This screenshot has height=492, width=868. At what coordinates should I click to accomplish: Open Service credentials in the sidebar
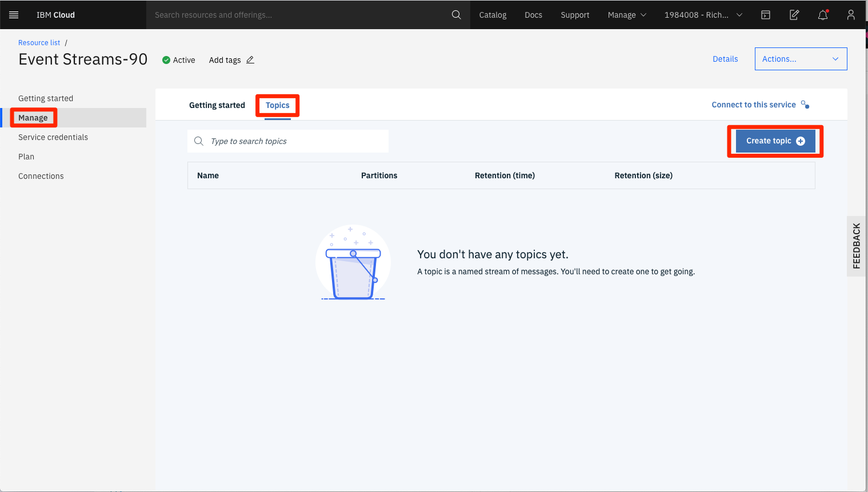[53, 137]
